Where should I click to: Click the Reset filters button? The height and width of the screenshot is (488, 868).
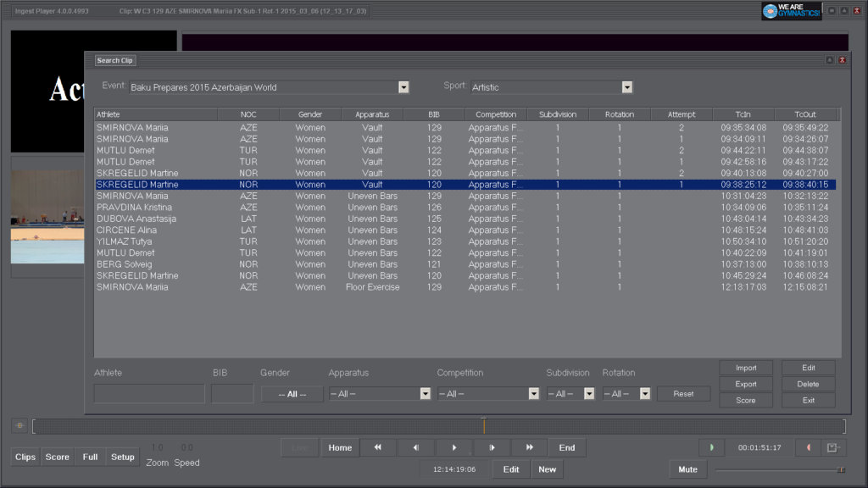point(683,394)
